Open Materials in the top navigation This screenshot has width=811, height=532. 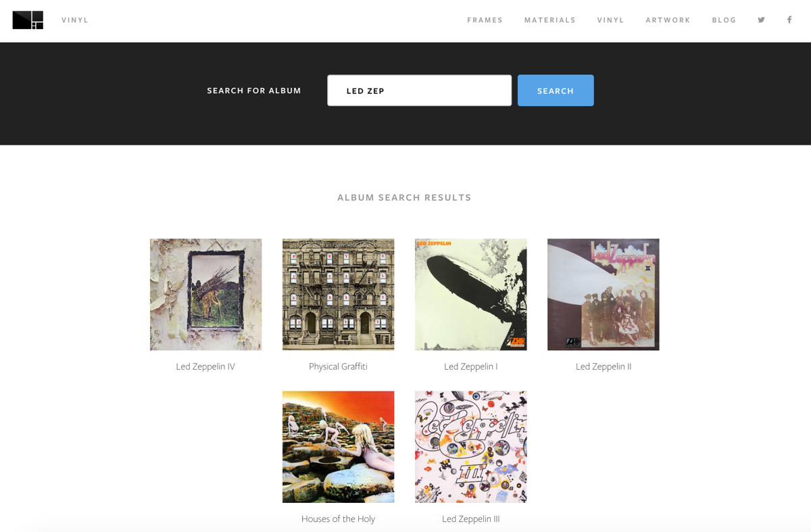549,20
